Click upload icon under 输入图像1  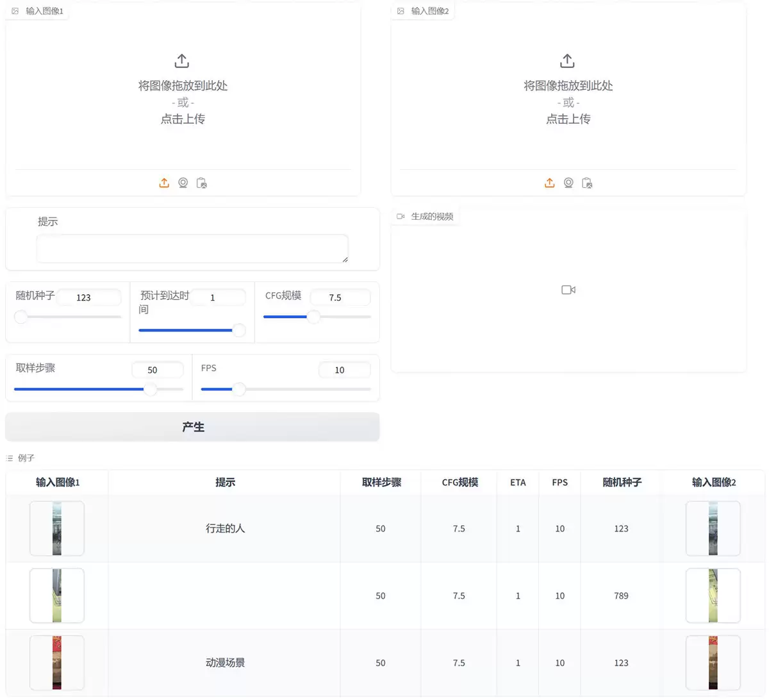[164, 183]
